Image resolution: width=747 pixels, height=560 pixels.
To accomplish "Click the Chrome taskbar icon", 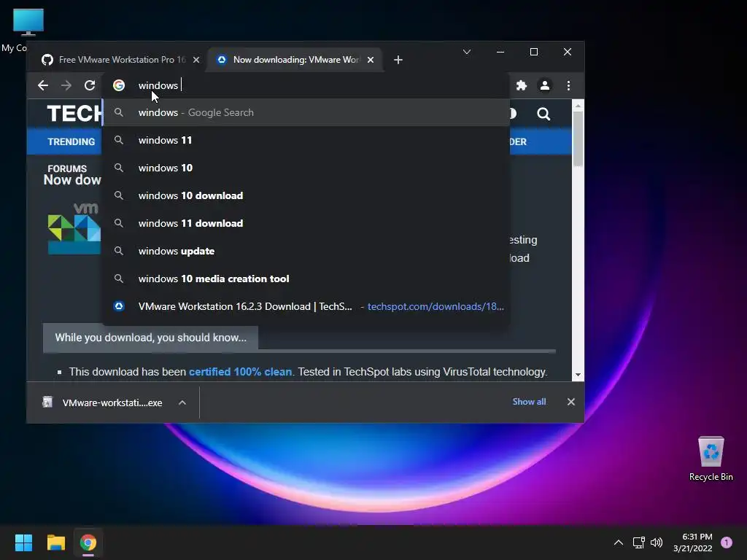I will pos(88,542).
